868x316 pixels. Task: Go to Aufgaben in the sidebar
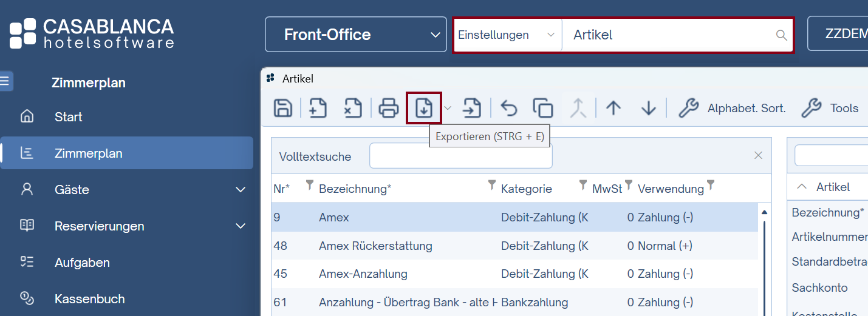click(x=82, y=263)
